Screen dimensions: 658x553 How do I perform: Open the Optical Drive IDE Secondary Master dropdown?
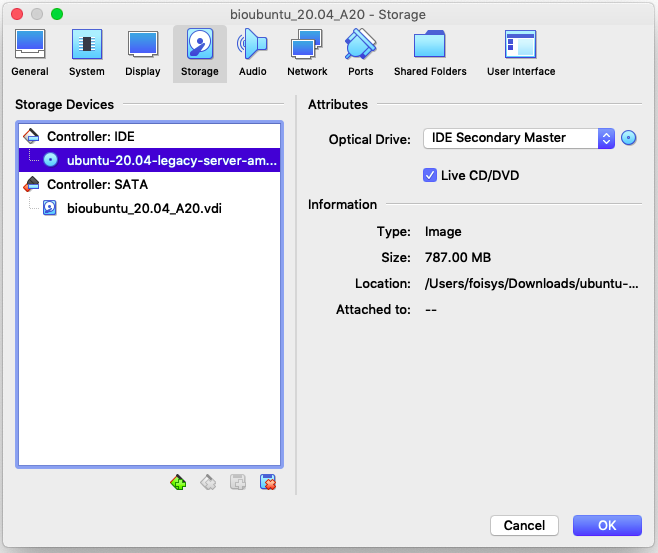(518, 138)
